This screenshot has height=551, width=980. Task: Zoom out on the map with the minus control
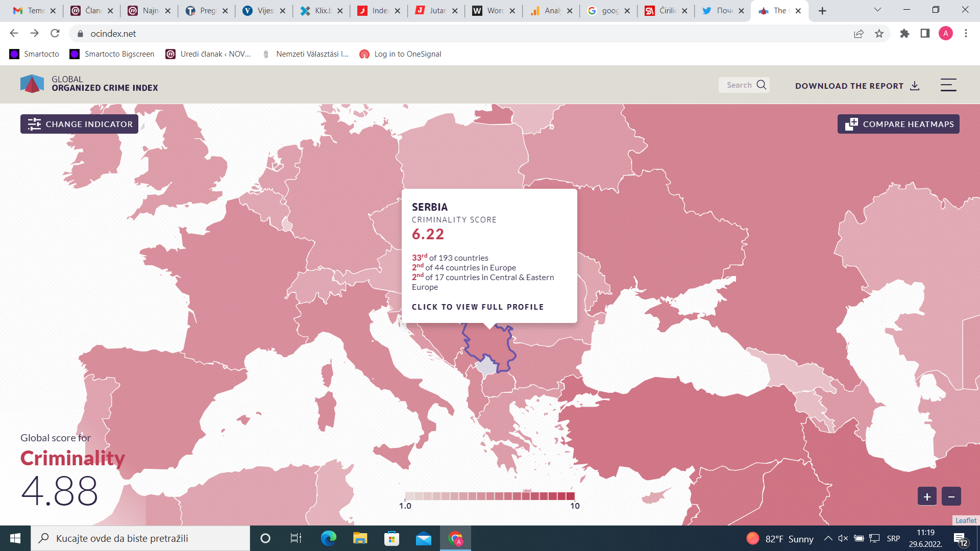point(950,496)
